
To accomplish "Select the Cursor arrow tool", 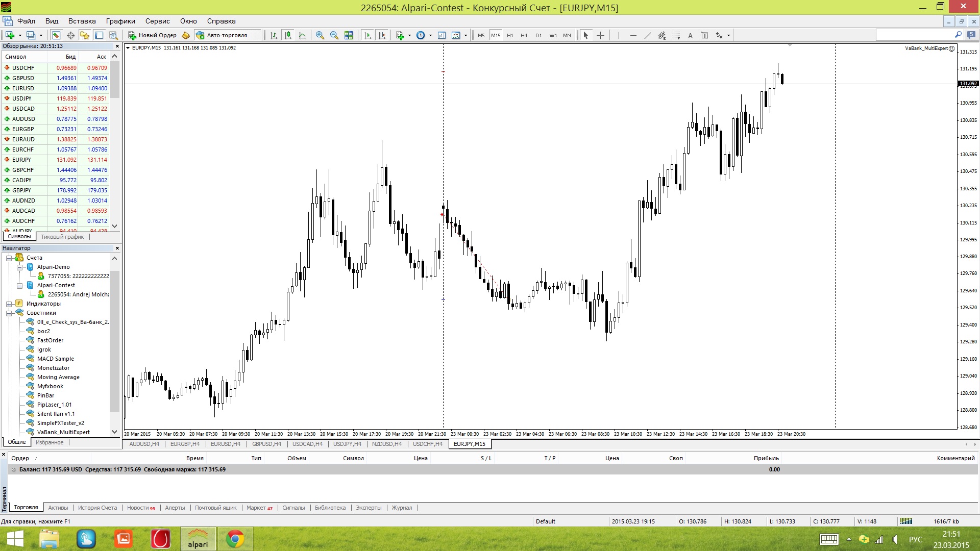I will [586, 35].
